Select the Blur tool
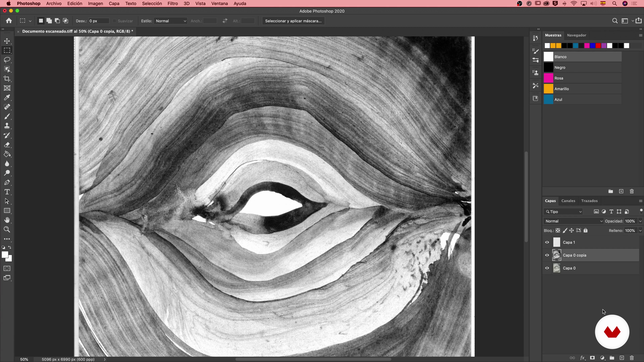 pyautogui.click(x=7, y=164)
